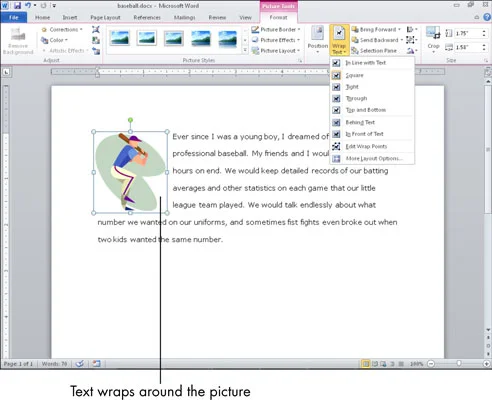Click the Save icon in quick access toolbar
The height and width of the screenshot is (400, 492).
(x=17, y=6)
